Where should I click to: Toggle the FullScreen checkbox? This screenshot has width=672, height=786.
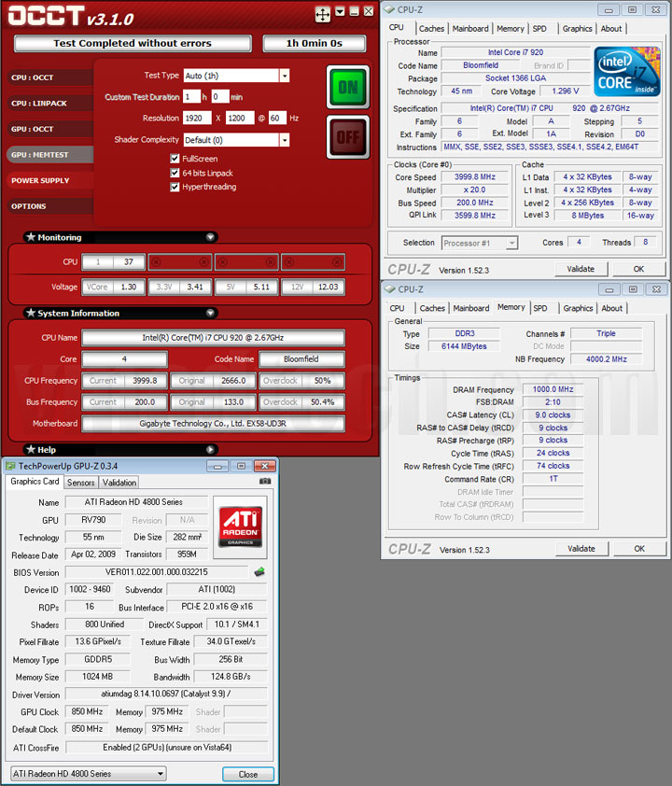point(175,159)
